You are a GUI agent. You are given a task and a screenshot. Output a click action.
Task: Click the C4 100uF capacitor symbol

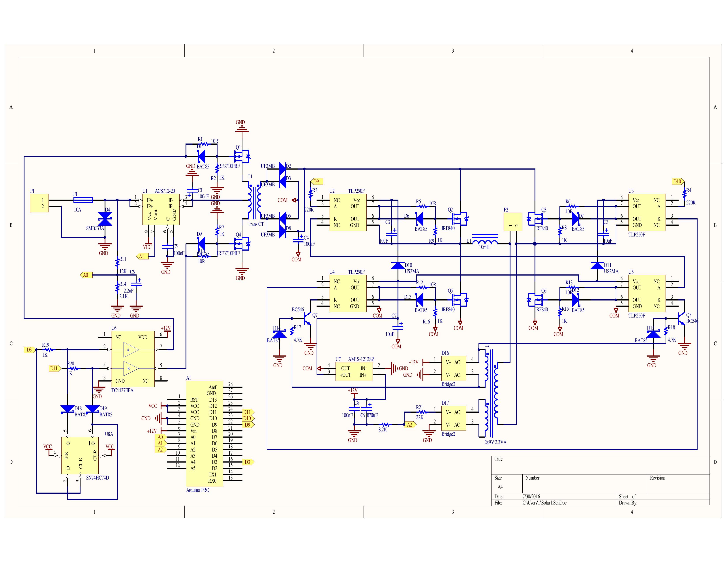298,240
